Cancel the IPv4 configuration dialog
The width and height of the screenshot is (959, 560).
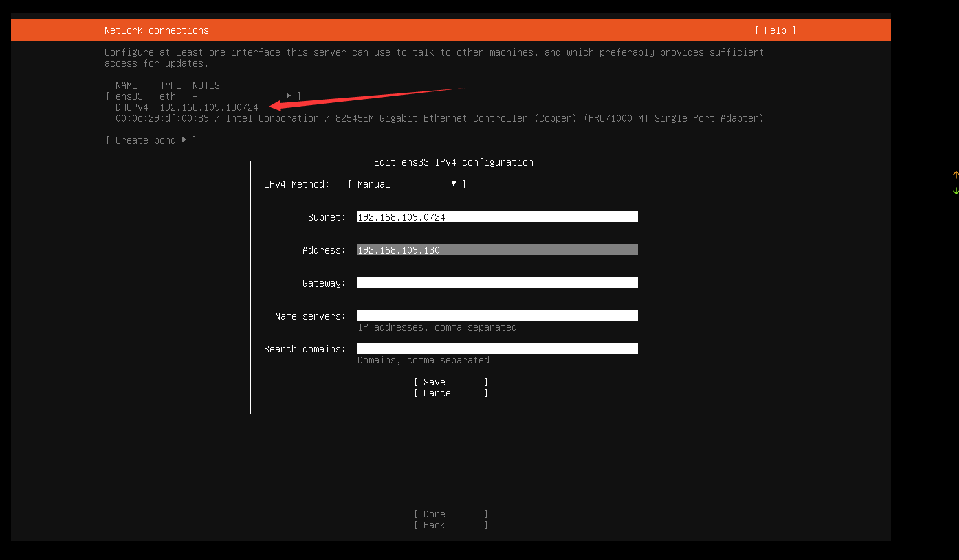[451, 393]
